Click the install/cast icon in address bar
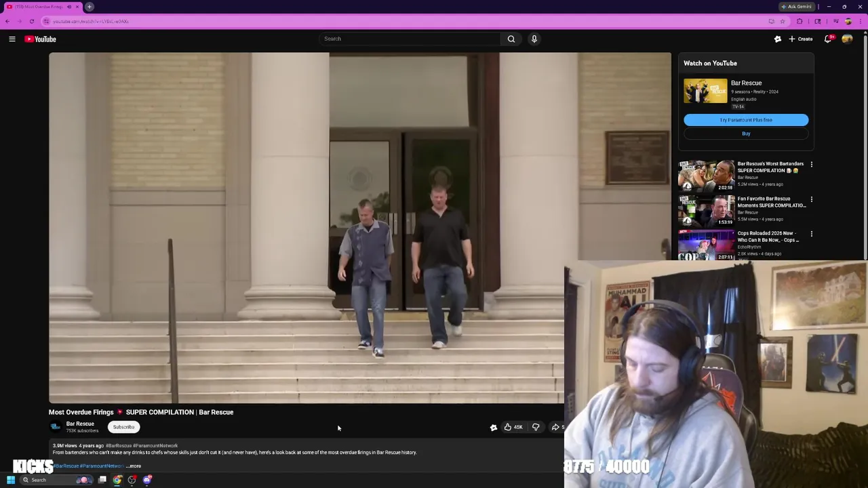This screenshot has height=488, width=868. [772, 21]
